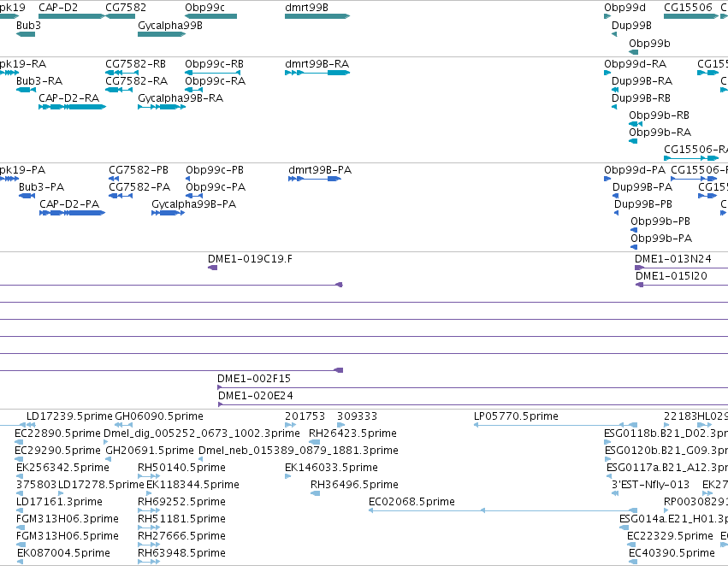This screenshot has width=728, height=566.
Task: Click EST feature 309333
Action: pos(340,425)
